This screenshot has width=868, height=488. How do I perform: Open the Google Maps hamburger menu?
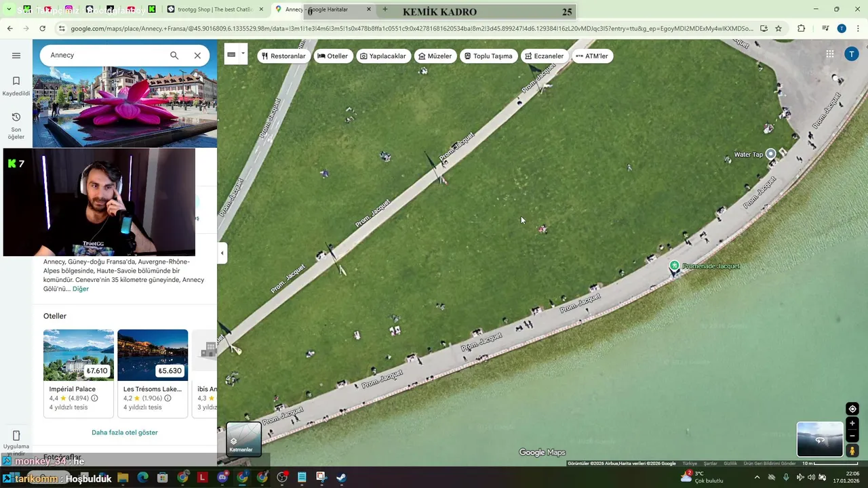pyautogui.click(x=16, y=56)
